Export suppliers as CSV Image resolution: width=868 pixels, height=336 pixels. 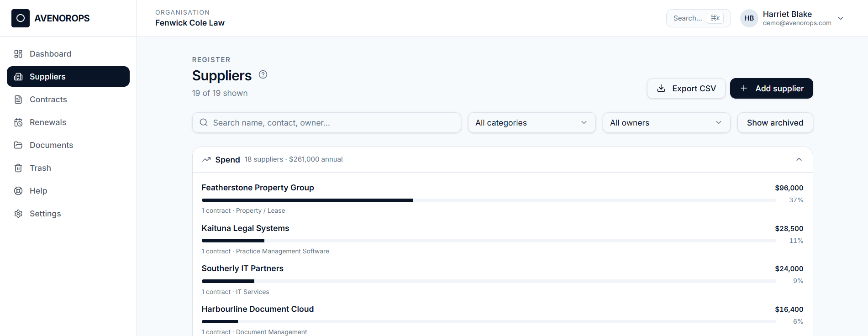pyautogui.click(x=686, y=89)
